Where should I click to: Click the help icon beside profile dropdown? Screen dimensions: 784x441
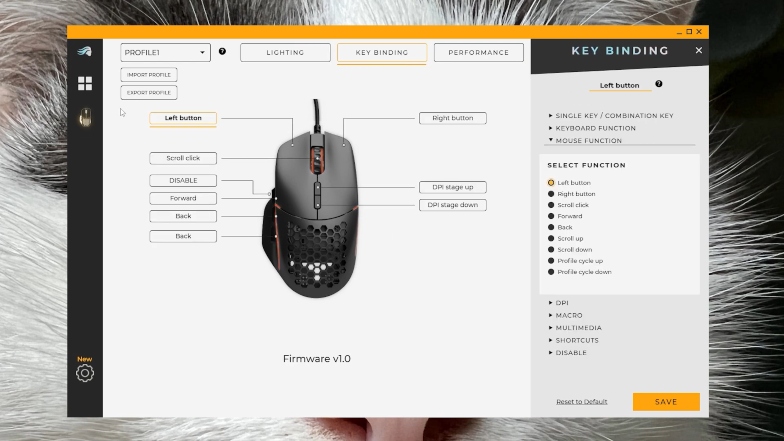point(222,52)
